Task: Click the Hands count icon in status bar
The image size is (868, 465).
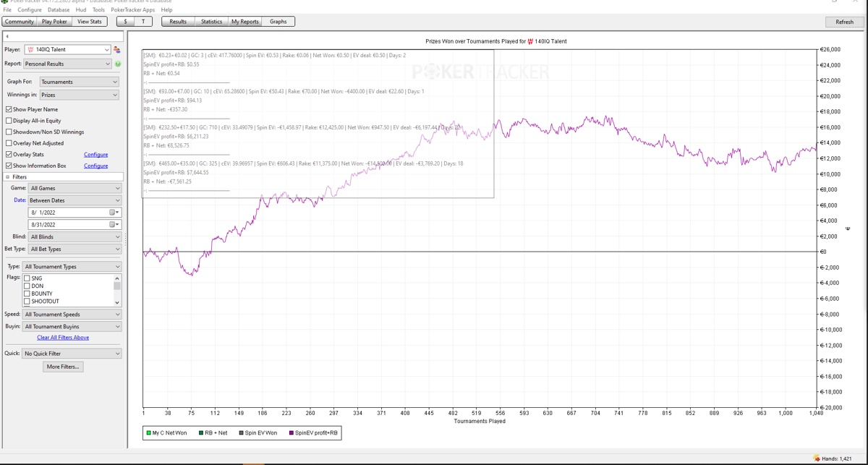Action: (x=817, y=458)
